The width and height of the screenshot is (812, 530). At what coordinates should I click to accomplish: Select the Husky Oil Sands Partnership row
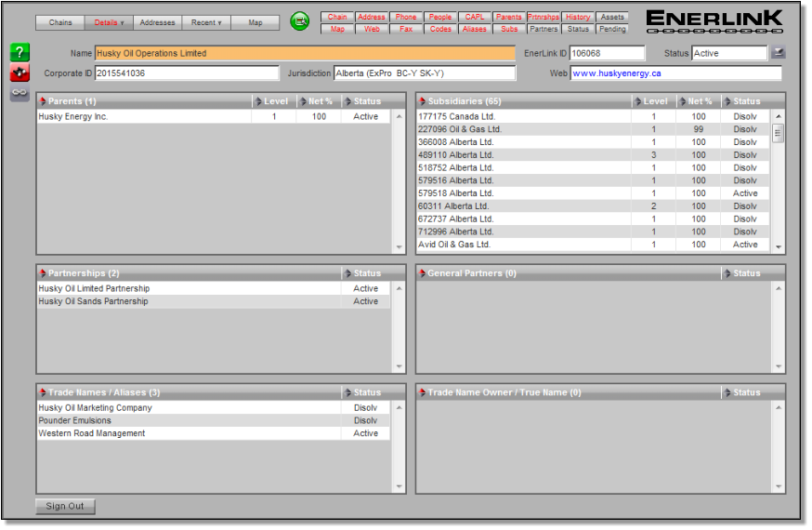pyautogui.click(x=214, y=301)
